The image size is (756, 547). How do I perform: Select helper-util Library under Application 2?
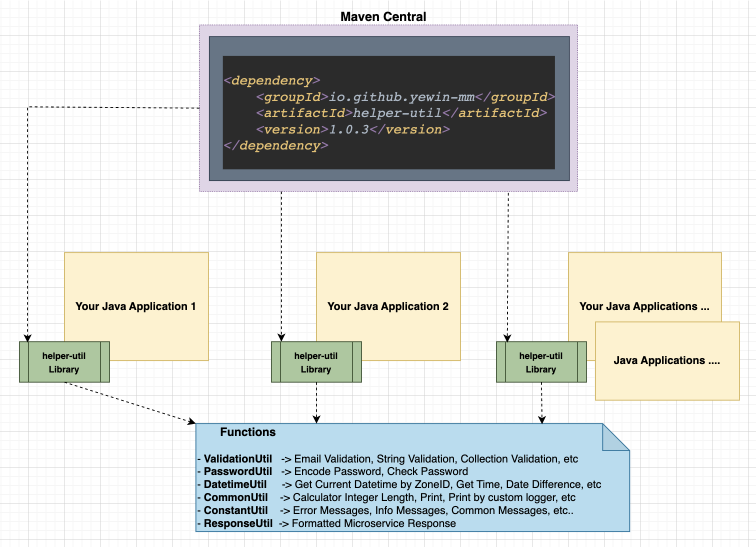[316, 362]
